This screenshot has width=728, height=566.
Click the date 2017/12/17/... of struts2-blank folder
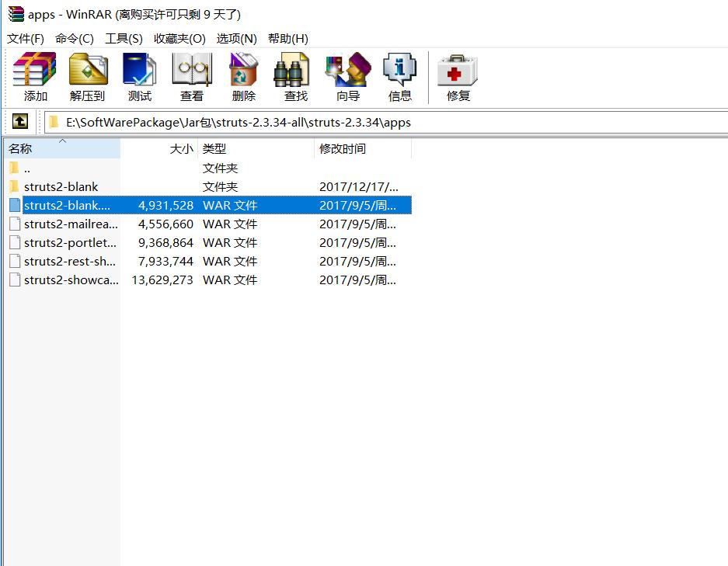pyautogui.click(x=359, y=186)
